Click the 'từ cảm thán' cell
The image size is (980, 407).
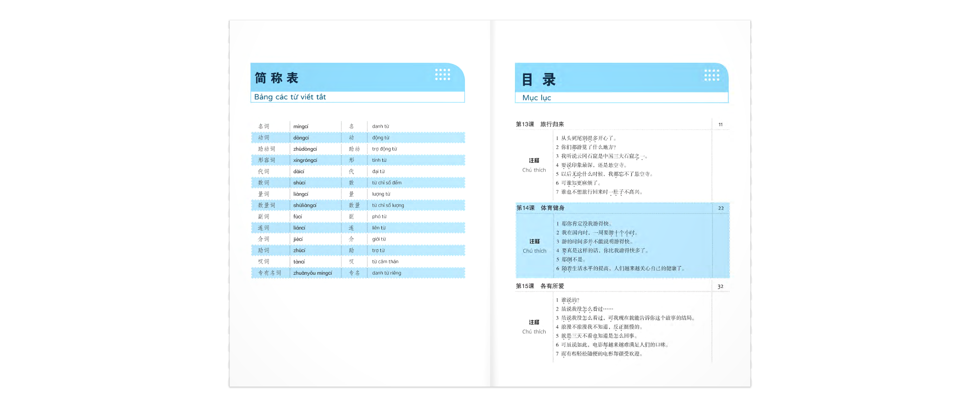click(385, 262)
